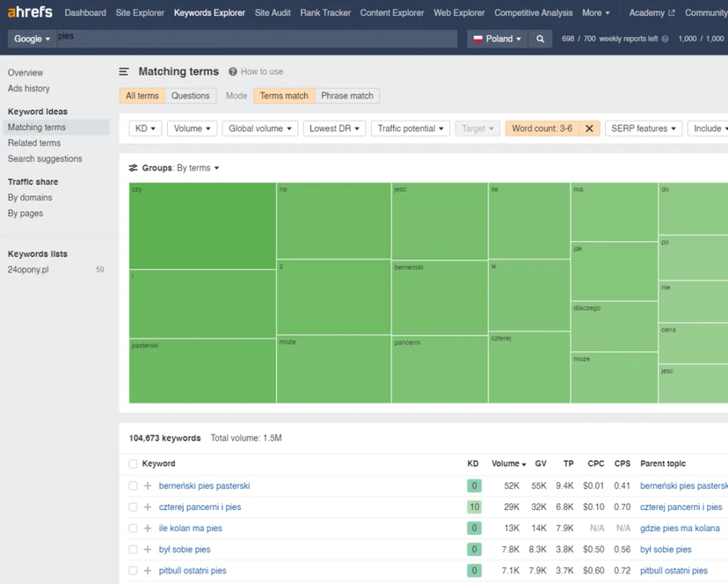Open keyword berneński pies pasterski
The height and width of the screenshot is (584, 728).
tap(204, 486)
